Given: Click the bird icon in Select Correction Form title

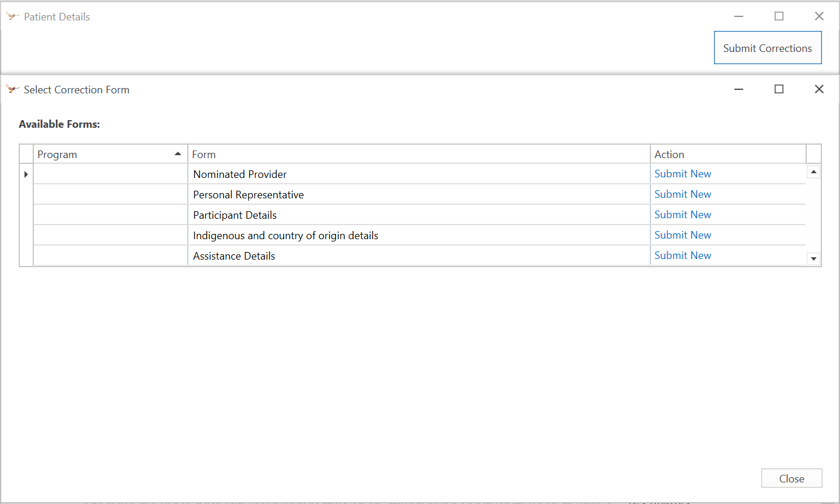Looking at the screenshot, I should tap(12, 89).
